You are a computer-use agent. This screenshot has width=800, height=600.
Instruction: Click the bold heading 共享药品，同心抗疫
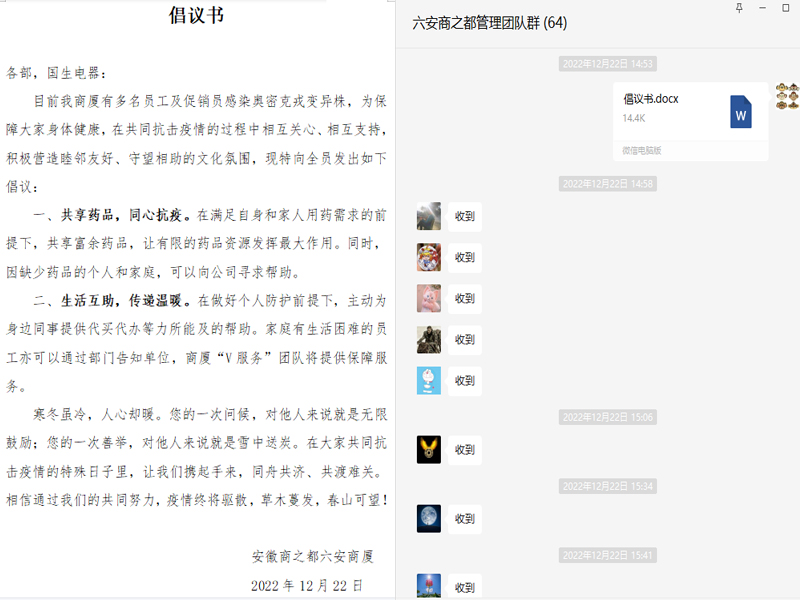124,214
